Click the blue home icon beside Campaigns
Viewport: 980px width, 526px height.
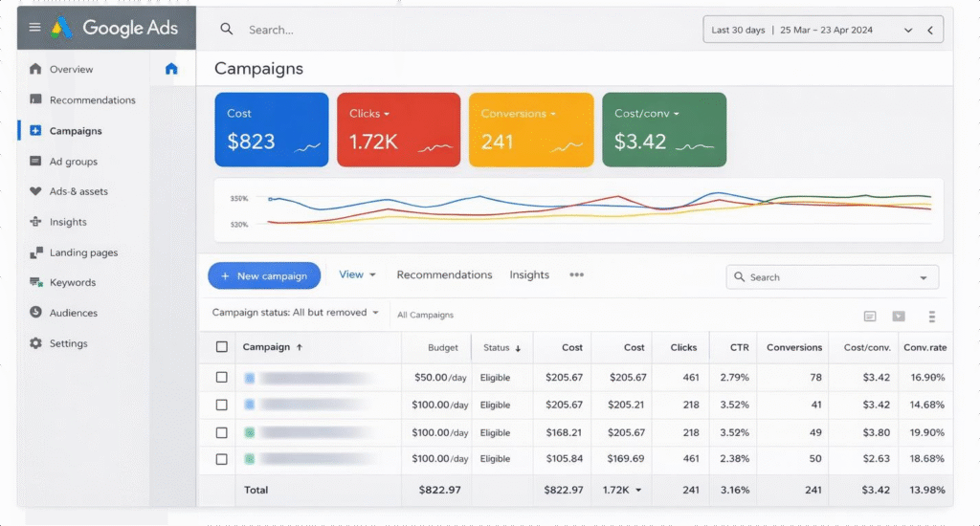[x=171, y=69]
